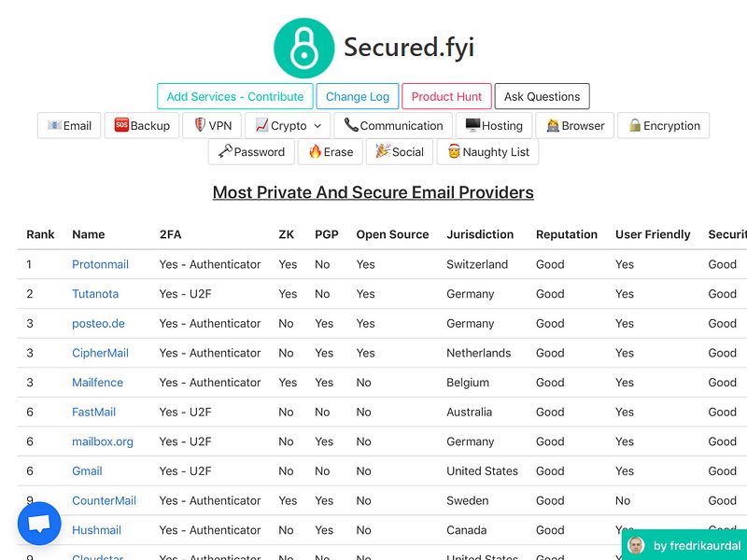
Task: Open the Protonmail provider link
Action: coord(100,264)
